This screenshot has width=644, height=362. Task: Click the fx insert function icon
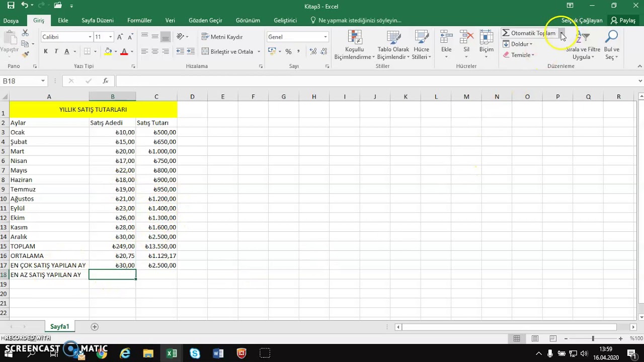pos(105,81)
